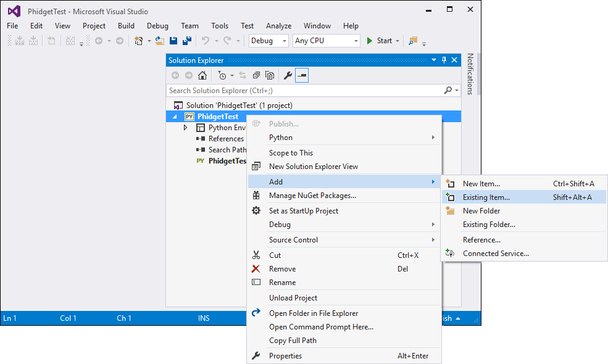Click the green Start play icon
This screenshot has height=364, width=608.
370,41
